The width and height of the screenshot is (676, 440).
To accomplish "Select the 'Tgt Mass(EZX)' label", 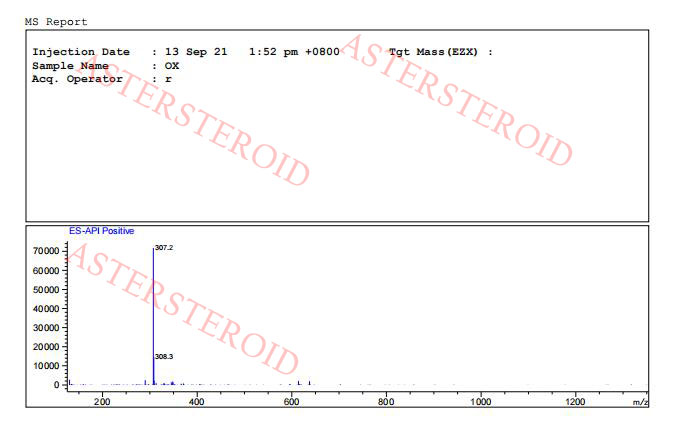I will [x=434, y=52].
